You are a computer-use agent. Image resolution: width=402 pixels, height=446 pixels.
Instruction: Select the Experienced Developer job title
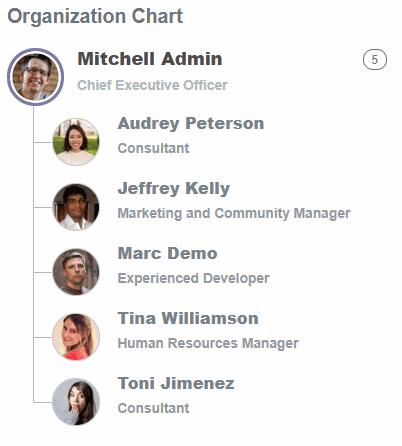193,278
